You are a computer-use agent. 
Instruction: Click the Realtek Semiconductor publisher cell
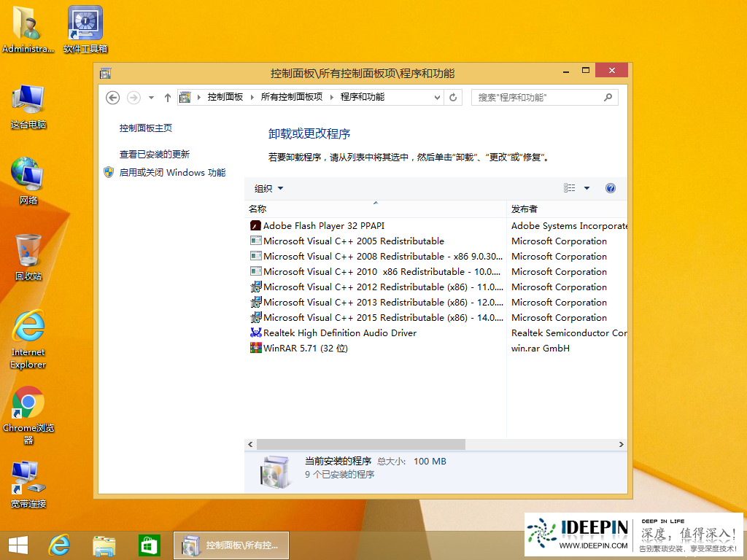(569, 332)
